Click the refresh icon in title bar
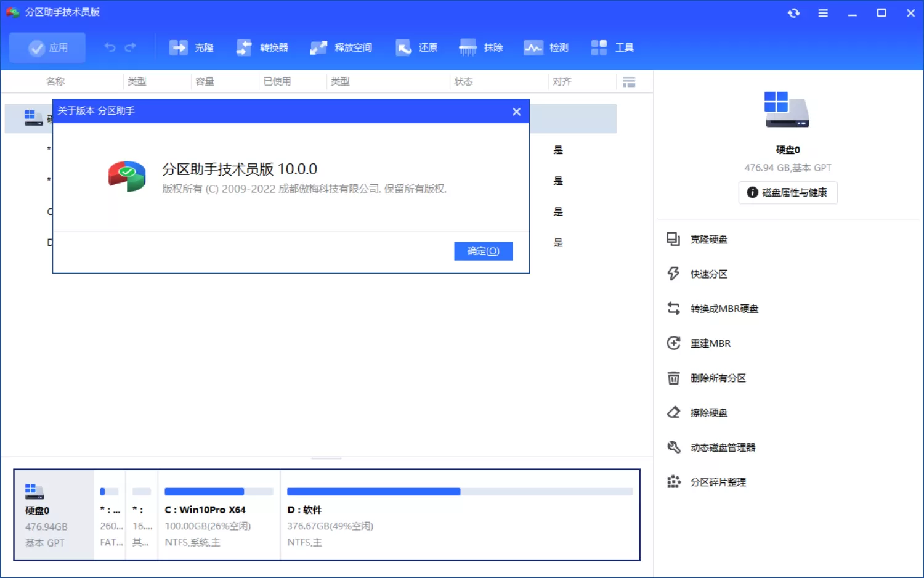 (x=794, y=12)
